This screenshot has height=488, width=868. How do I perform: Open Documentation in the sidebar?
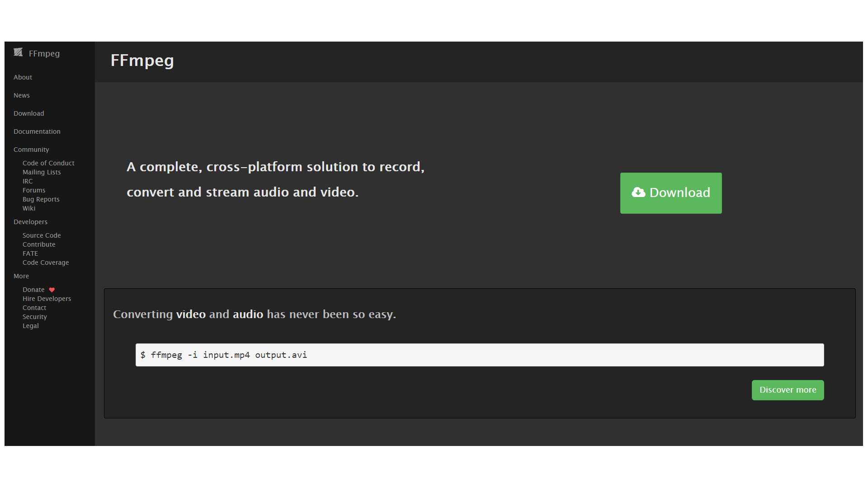(37, 131)
